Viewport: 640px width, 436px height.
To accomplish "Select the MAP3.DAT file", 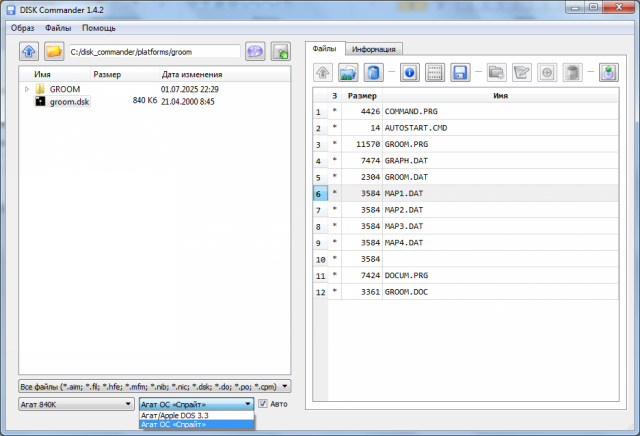I will [x=404, y=226].
